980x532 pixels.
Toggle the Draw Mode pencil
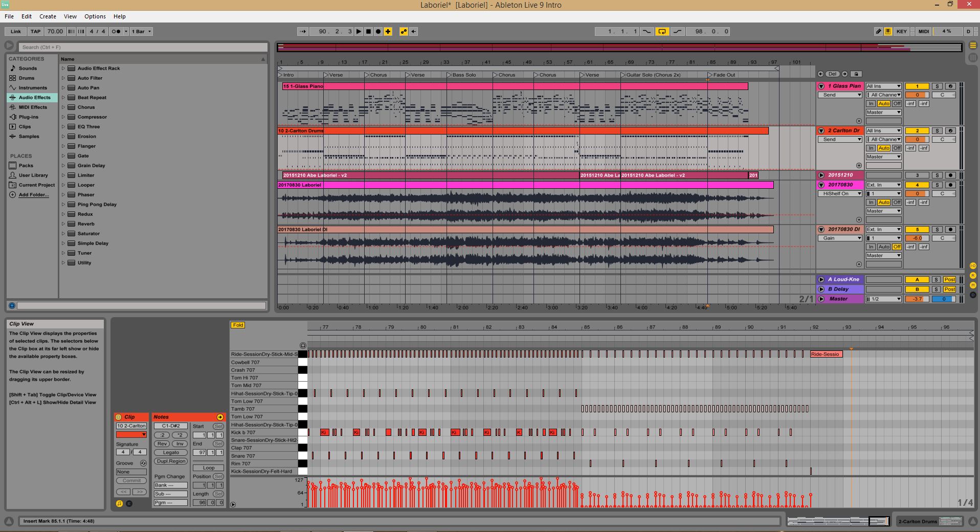coord(878,32)
